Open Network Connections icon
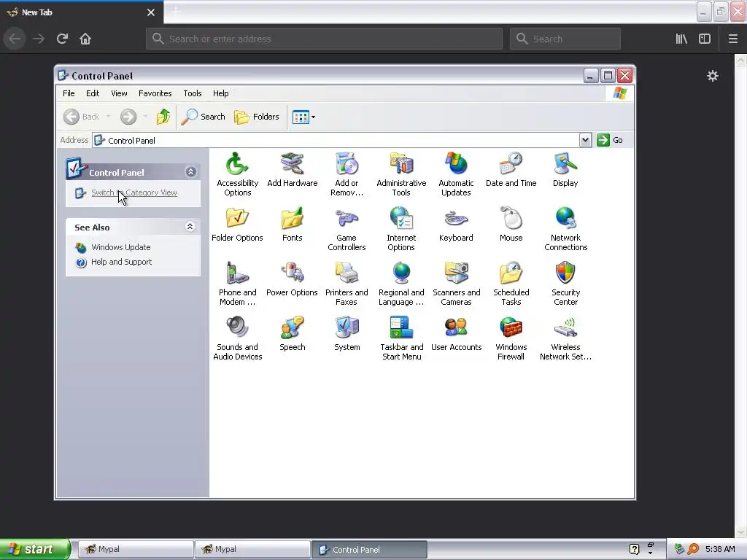The image size is (747, 560). point(565,229)
